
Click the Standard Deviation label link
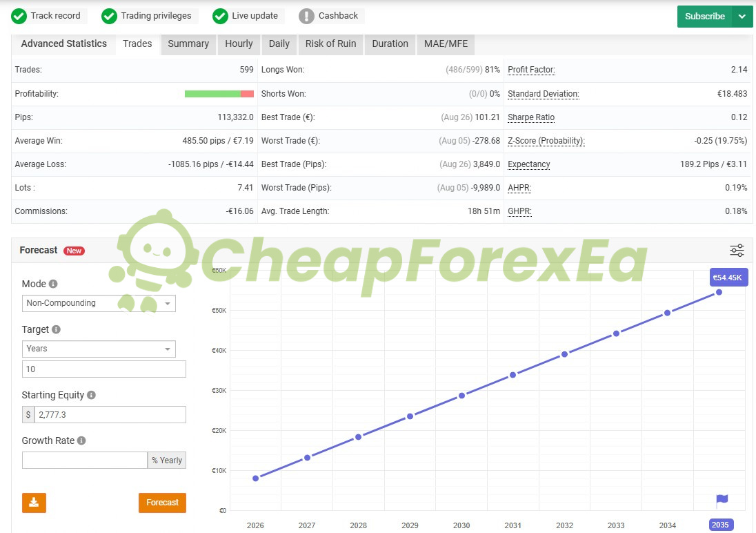pyautogui.click(x=544, y=94)
